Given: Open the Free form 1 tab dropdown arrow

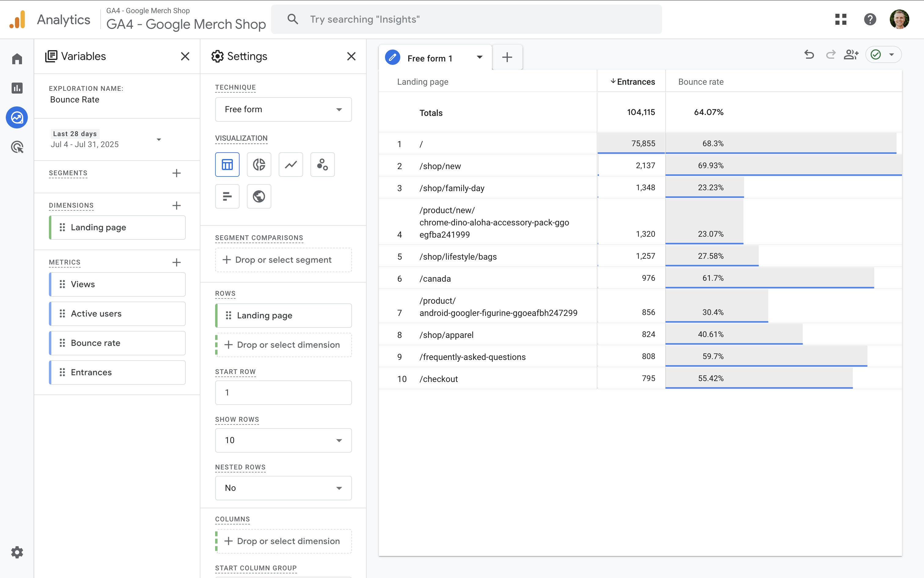Looking at the screenshot, I should point(479,58).
